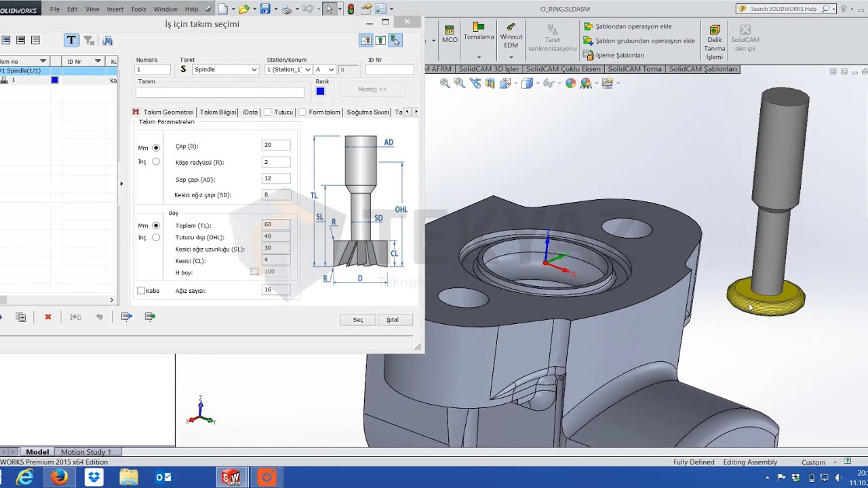Click the green holder view icon

(x=380, y=41)
